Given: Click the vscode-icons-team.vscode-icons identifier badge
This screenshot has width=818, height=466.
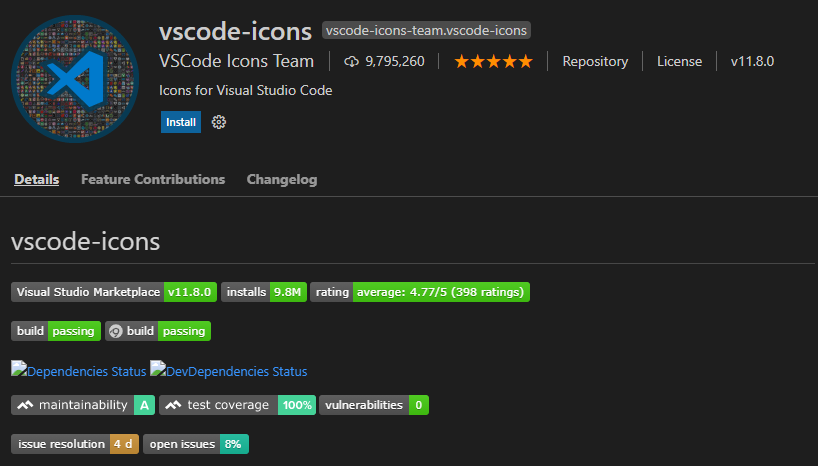Looking at the screenshot, I should 426,30.
